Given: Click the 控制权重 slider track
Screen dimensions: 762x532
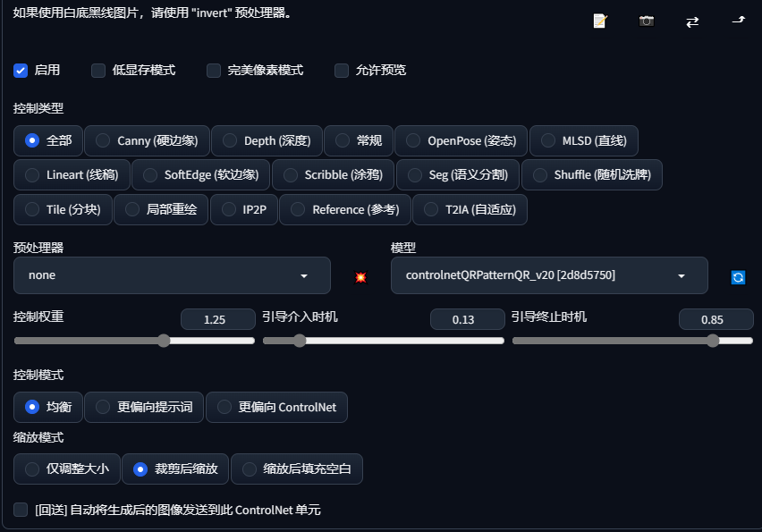Looking at the screenshot, I should [x=134, y=341].
